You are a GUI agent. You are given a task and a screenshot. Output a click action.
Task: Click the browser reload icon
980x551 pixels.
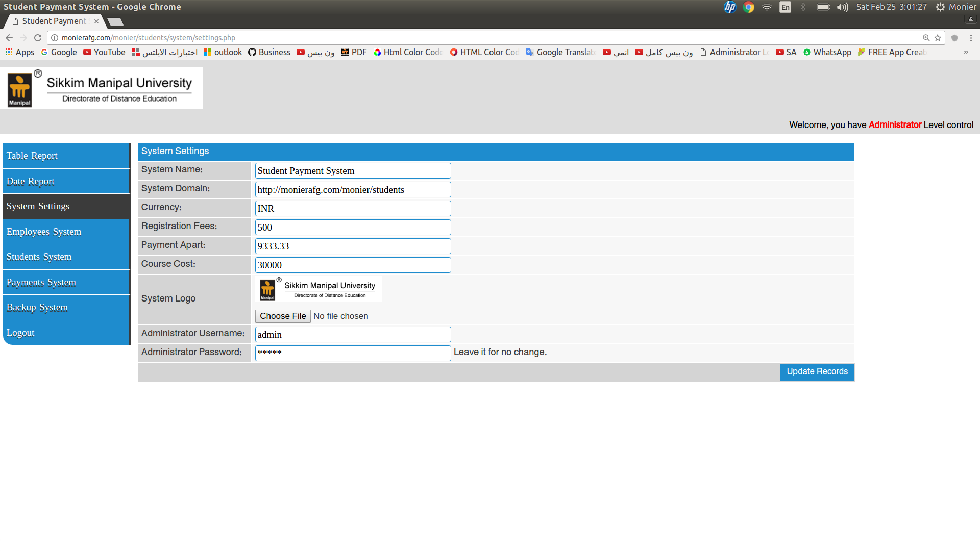[x=38, y=38]
